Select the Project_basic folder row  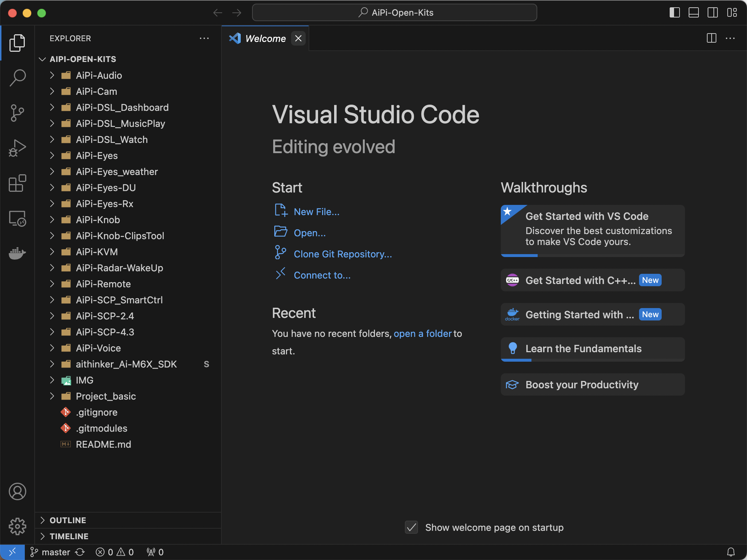click(128, 396)
